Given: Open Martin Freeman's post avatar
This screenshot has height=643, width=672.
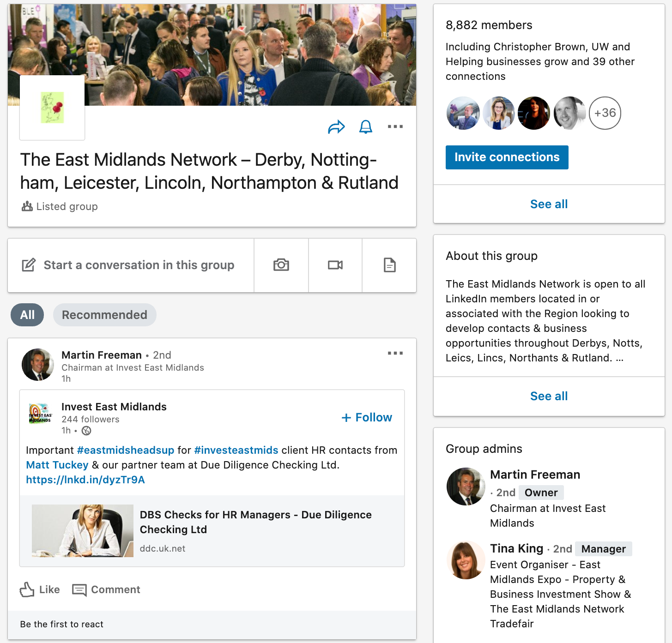Looking at the screenshot, I should pyautogui.click(x=38, y=365).
